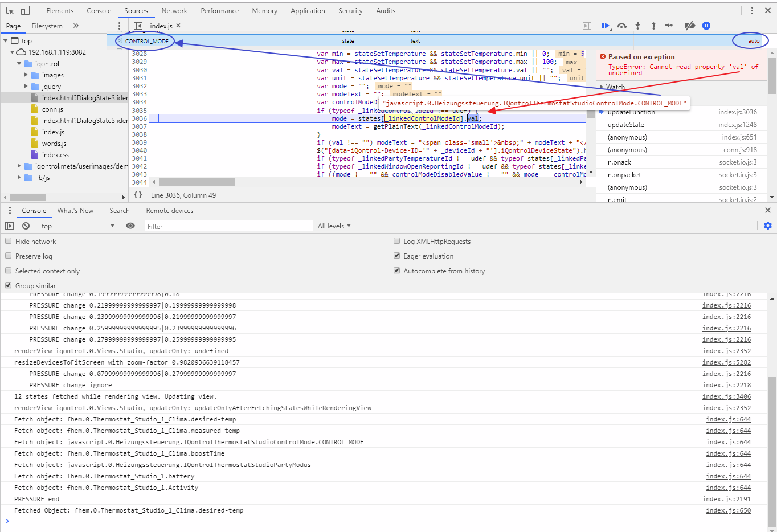Open the Network tab

tap(174, 10)
